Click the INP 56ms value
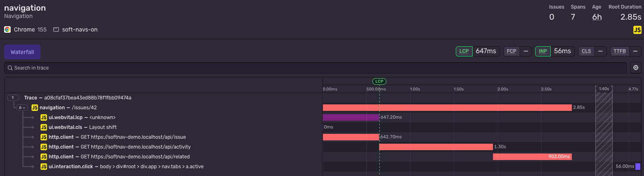644x176 pixels. (563, 51)
